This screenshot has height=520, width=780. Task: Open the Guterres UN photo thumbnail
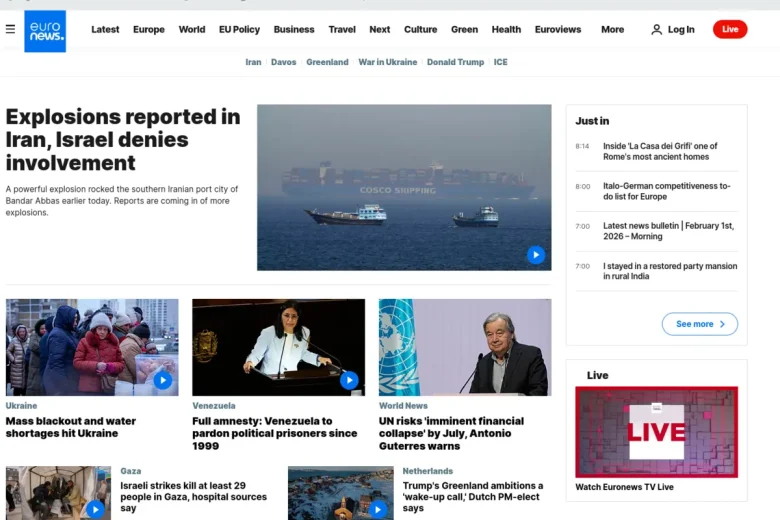[x=465, y=347]
